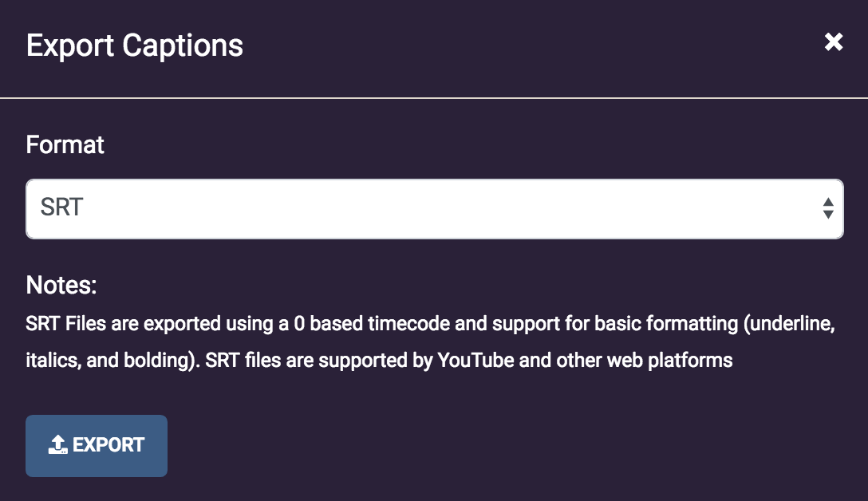
Task: Close the Export Captions dialog
Action: pyautogui.click(x=834, y=42)
